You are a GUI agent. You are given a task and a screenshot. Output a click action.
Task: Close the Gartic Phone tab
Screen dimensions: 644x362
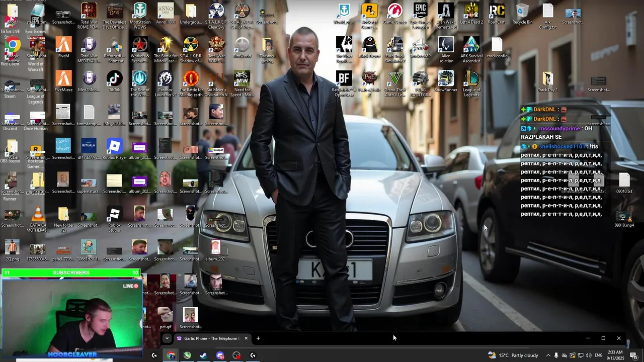[x=246, y=338]
